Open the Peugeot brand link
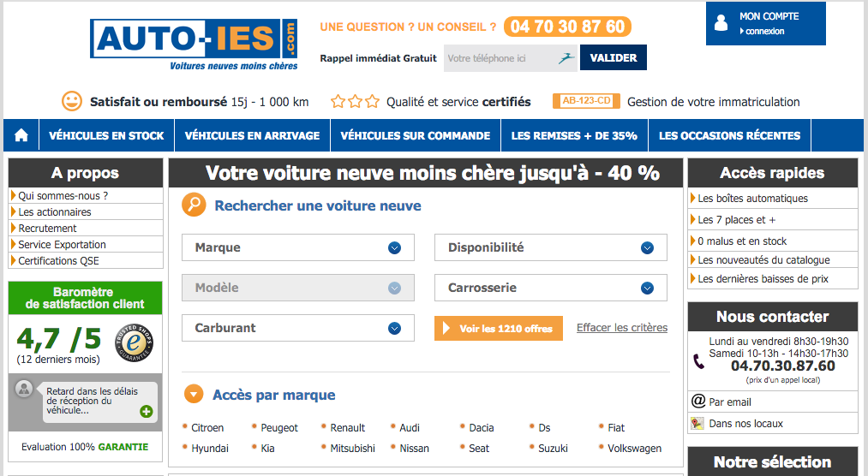The width and height of the screenshot is (868, 476). point(279,427)
